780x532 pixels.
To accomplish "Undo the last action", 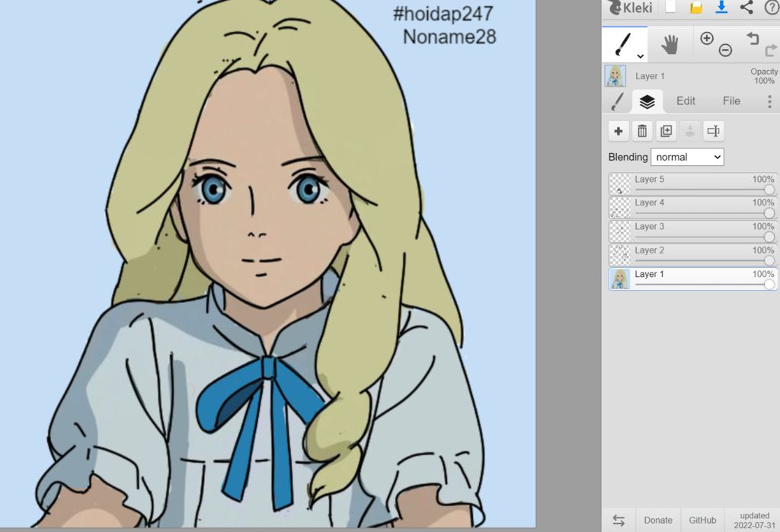I will click(753, 38).
